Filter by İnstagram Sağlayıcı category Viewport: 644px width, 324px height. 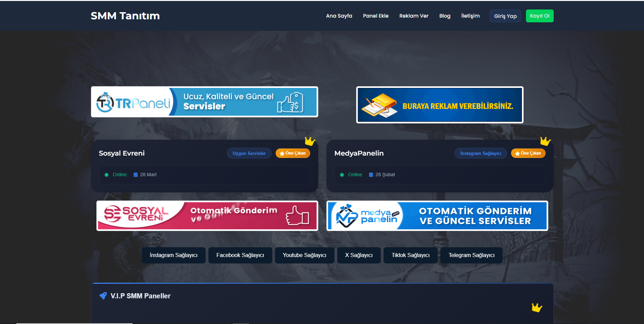(174, 255)
